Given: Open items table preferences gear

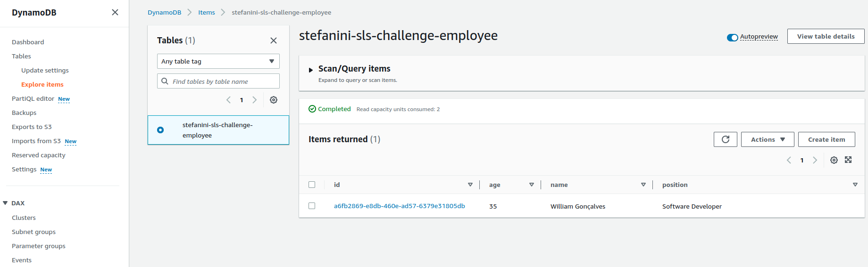Looking at the screenshot, I should (834, 160).
